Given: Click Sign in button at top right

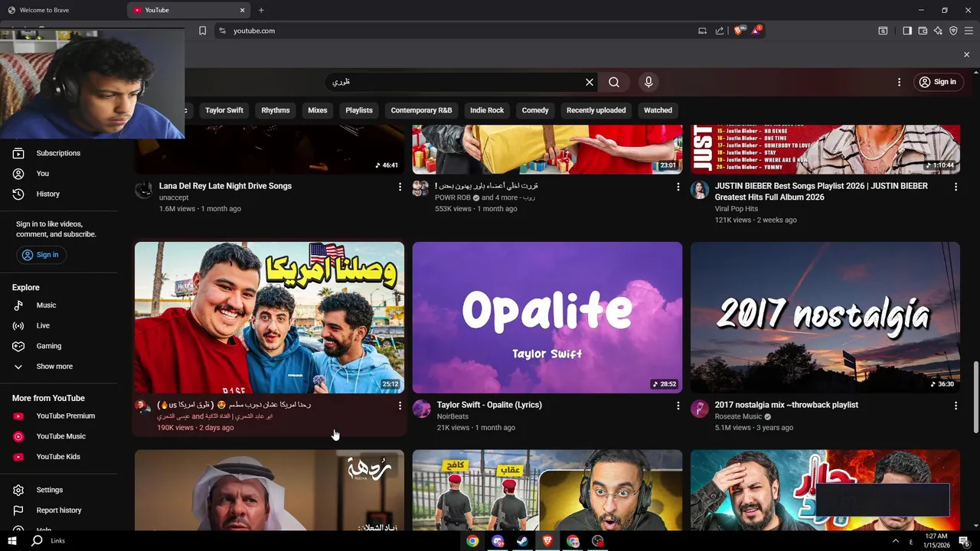Looking at the screenshot, I should pyautogui.click(x=938, y=82).
